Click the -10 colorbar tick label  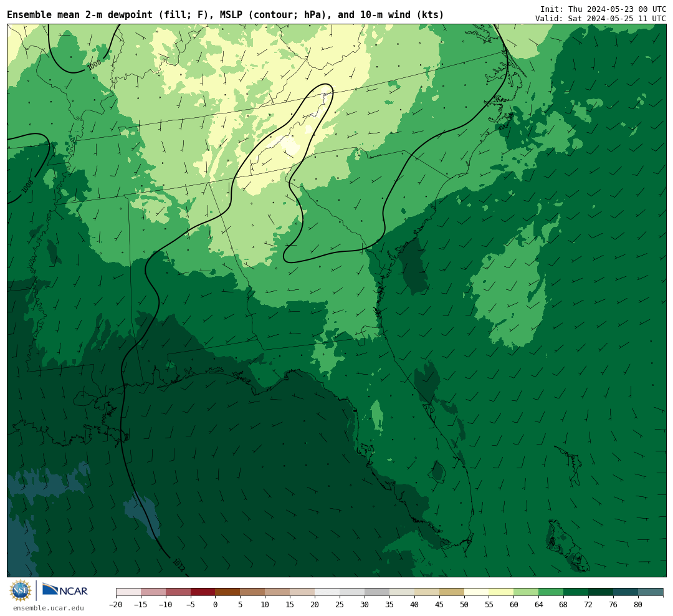coord(166,604)
